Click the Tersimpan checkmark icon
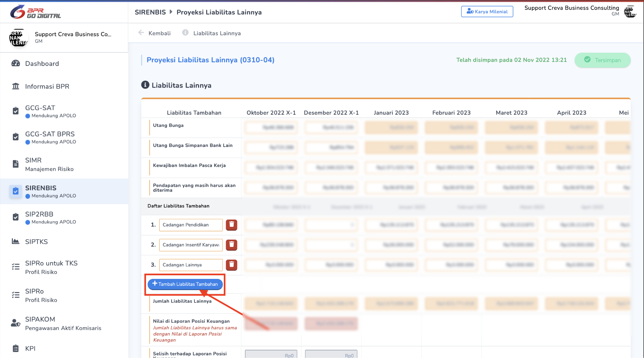 (587, 60)
